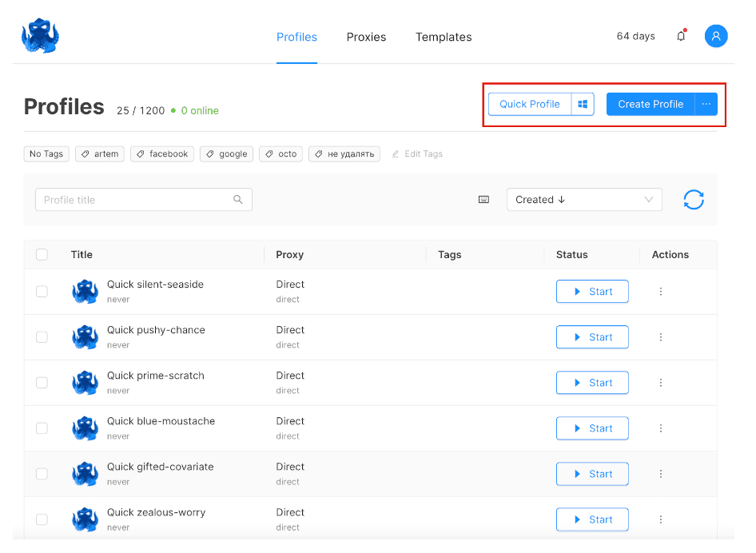Expand the Created sort order dropdown
The height and width of the screenshot is (553, 756).
tap(584, 200)
